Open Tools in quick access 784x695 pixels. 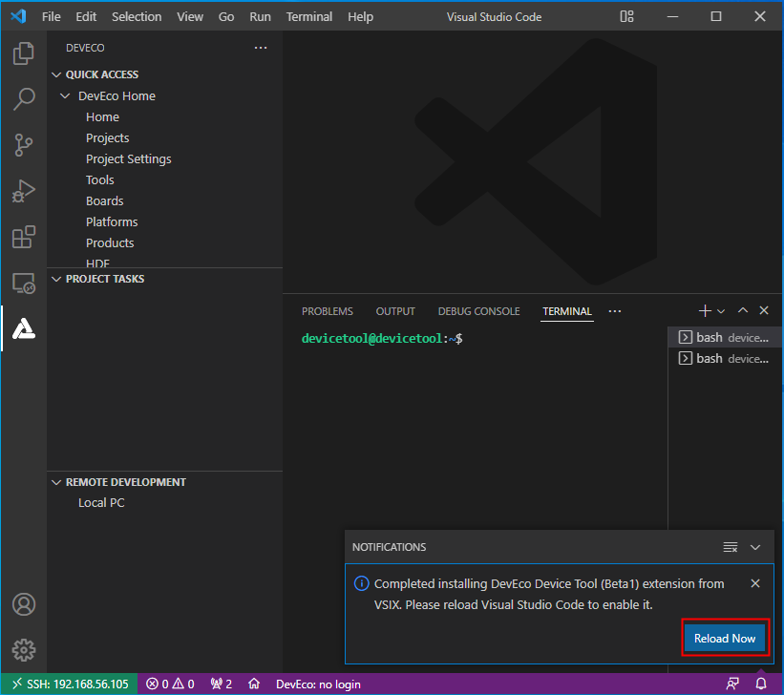pos(100,179)
